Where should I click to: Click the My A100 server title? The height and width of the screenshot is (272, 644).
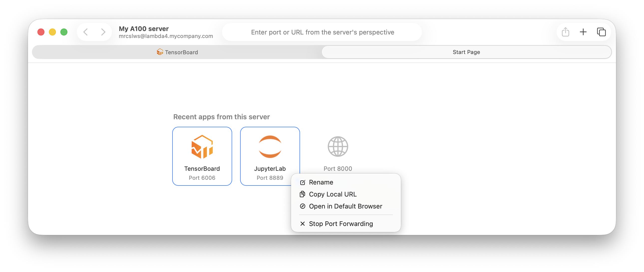[x=144, y=29]
